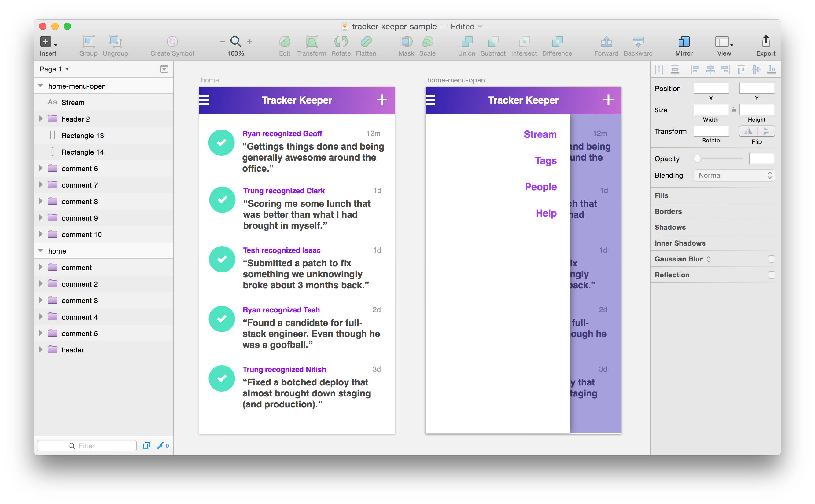Click the magnifier zoom icon
815x504 pixels.
(x=235, y=42)
